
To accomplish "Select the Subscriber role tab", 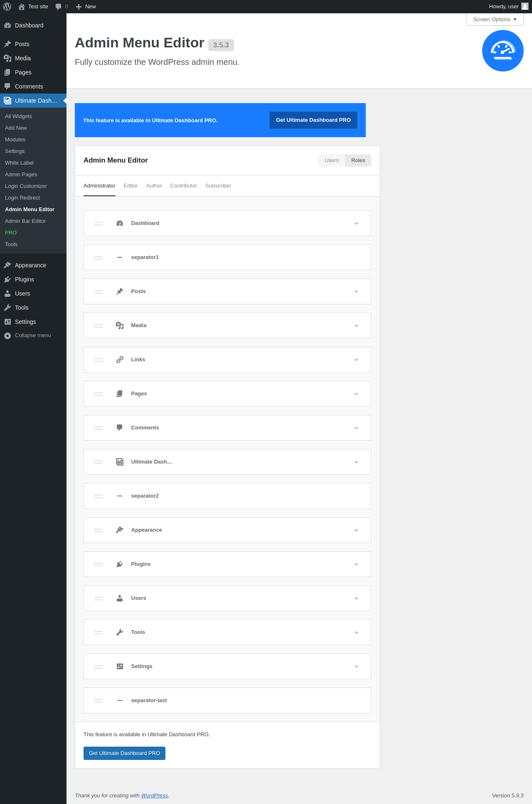I will point(218,186).
